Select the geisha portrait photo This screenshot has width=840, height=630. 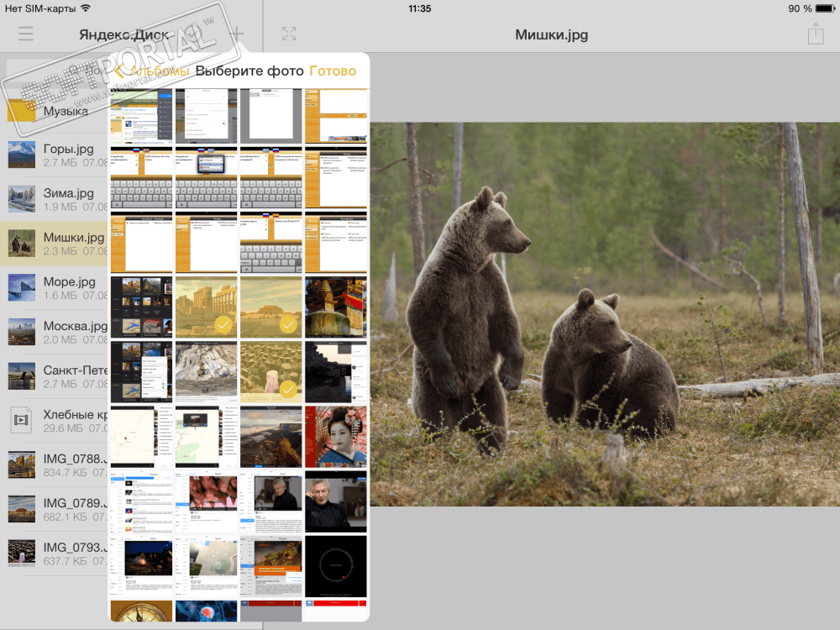coord(336,437)
